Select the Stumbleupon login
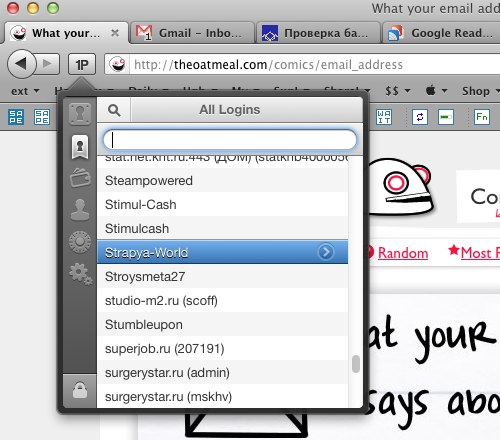Viewport: 500px width, 440px height. coord(222,324)
